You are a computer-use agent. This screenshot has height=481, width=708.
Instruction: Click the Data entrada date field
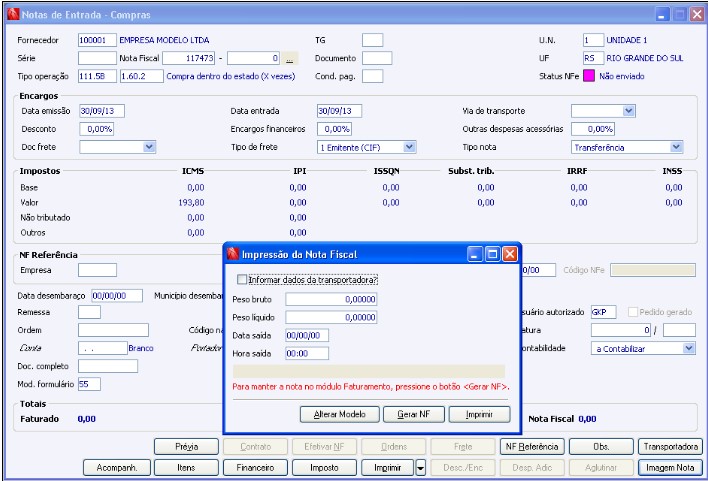click(x=340, y=111)
